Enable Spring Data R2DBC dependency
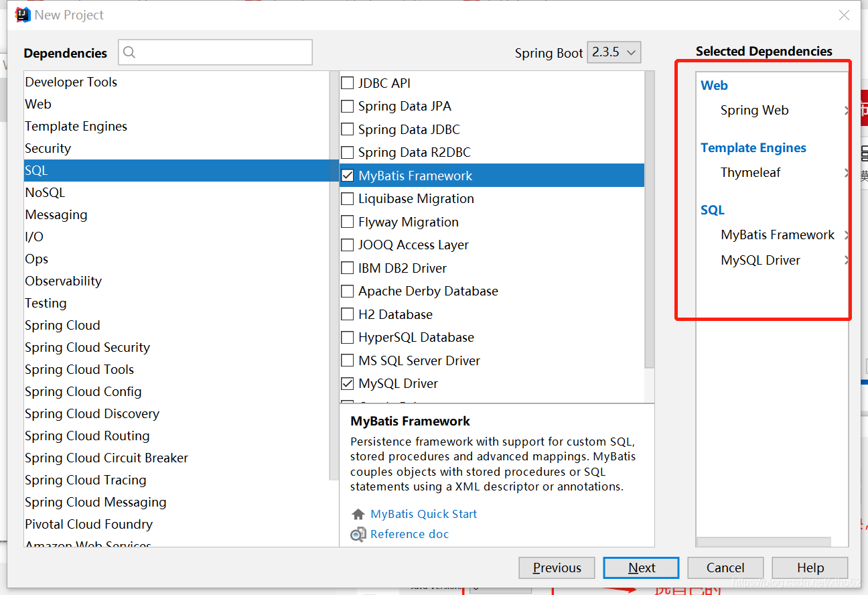The image size is (868, 595). pos(348,152)
